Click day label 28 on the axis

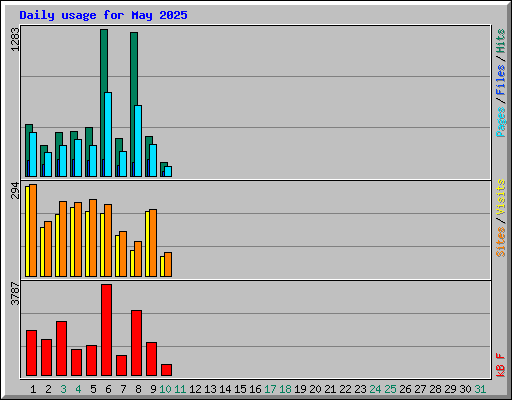pos(435,389)
